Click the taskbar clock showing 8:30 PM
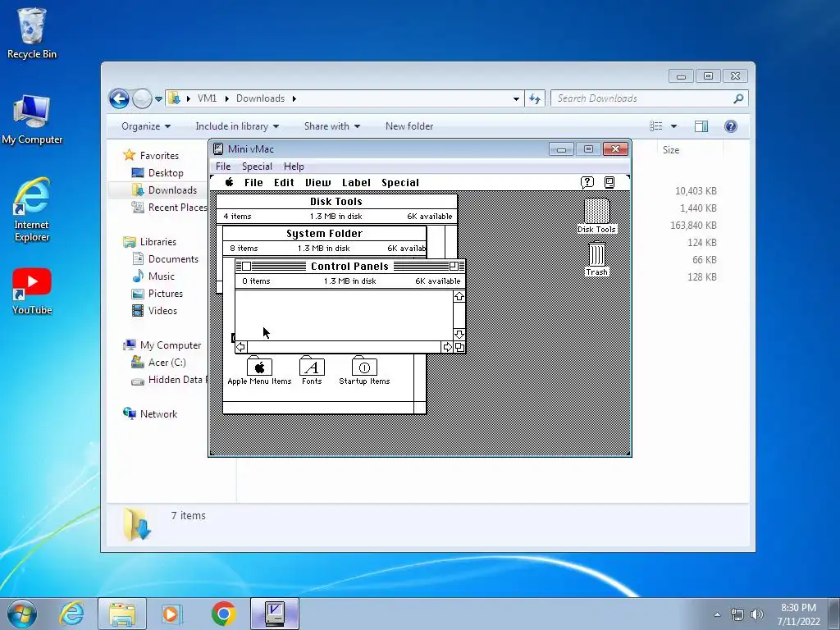 (x=798, y=614)
